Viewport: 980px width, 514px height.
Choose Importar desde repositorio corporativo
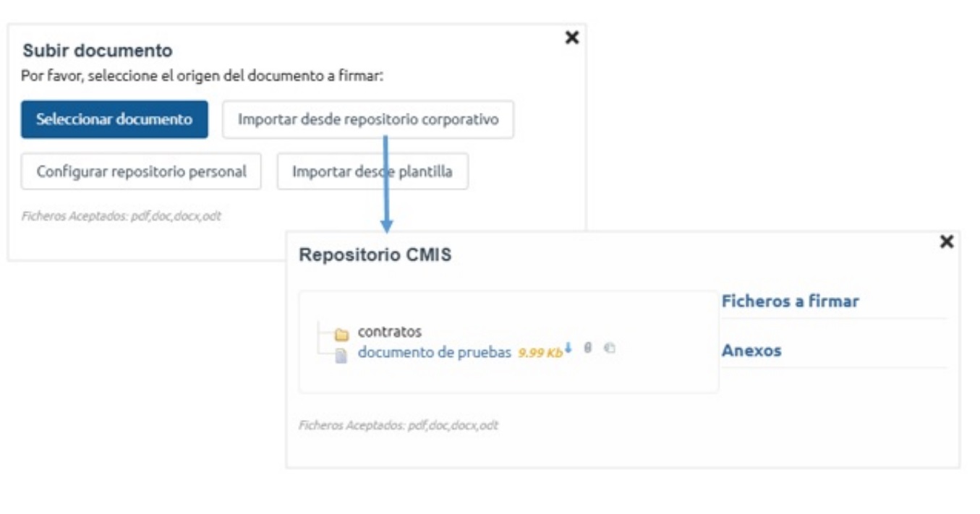click(368, 119)
